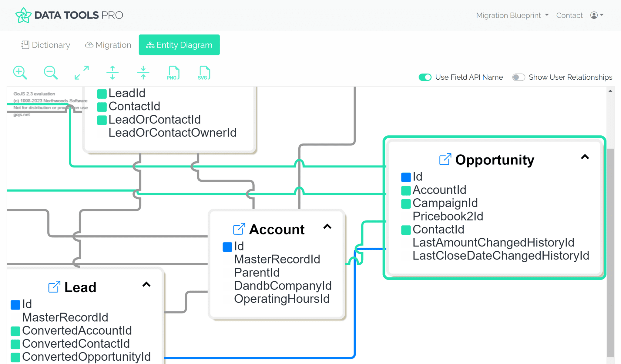This screenshot has height=364, width=621.
Task: Export the diagram as SVG
Action: pos(203,72)
